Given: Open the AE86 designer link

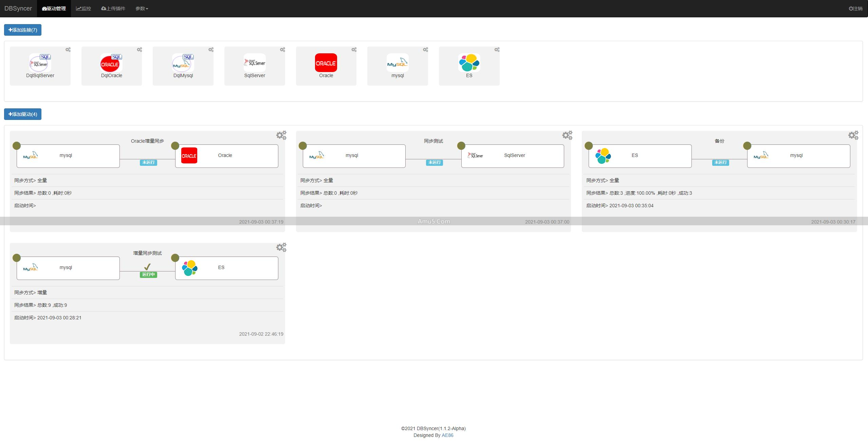Looking at the screenshot, I should click(447, 435).
